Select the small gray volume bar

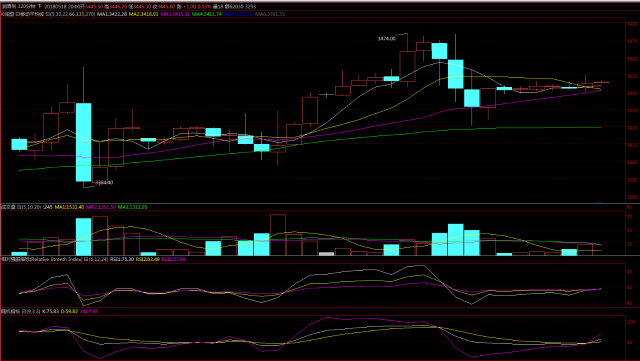pos(327,254)
